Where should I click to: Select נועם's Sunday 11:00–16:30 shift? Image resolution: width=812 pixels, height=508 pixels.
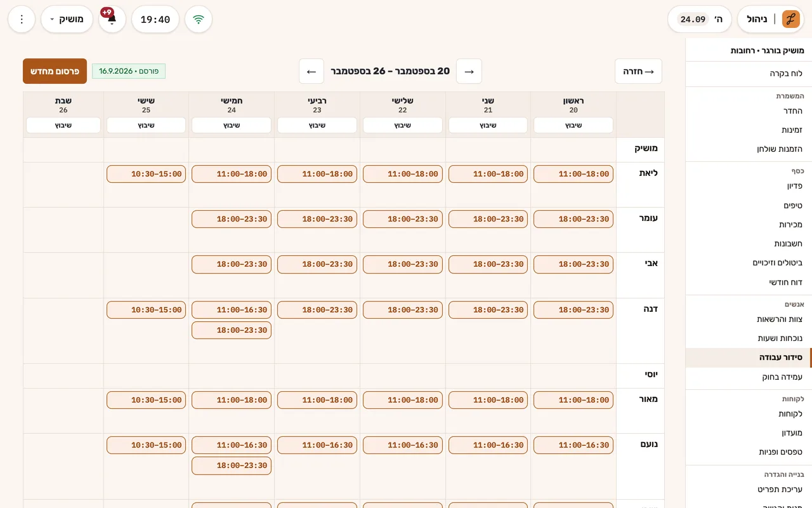pyautogui.click(x=573, y=445)
